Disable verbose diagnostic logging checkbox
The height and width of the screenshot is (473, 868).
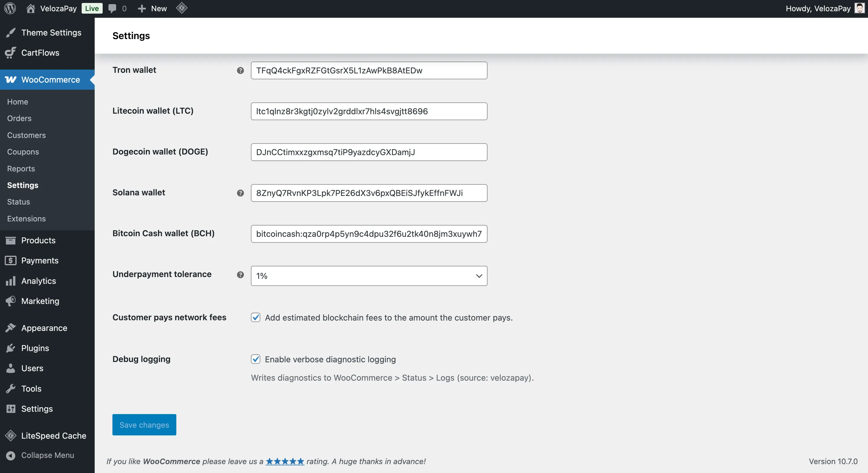click(255, 359)
